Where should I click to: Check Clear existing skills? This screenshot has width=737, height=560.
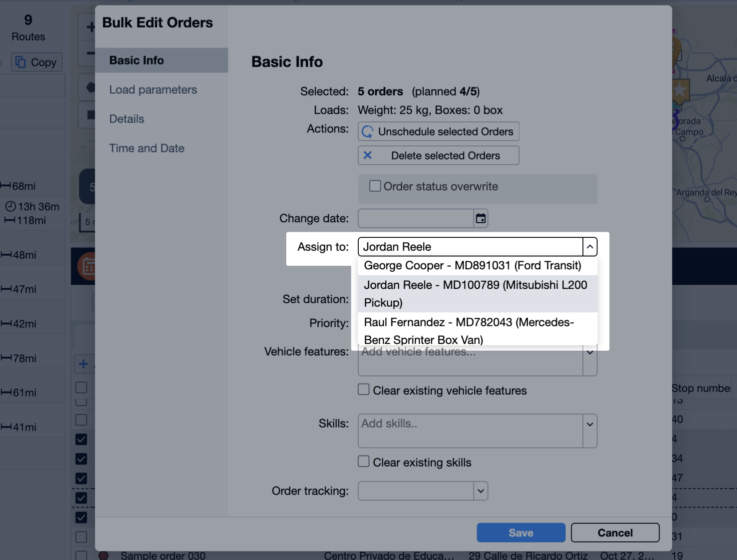(x=363, y=461)
